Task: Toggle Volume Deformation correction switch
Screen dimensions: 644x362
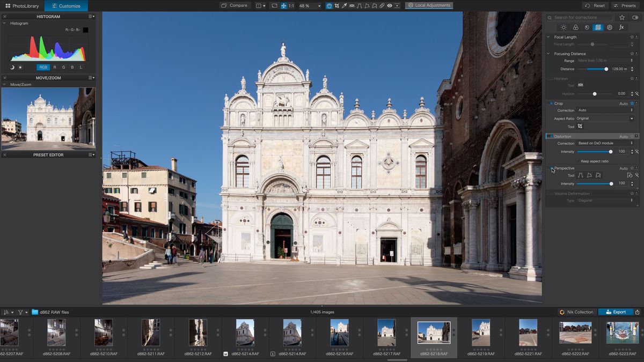Action: [x=551, y=194]
